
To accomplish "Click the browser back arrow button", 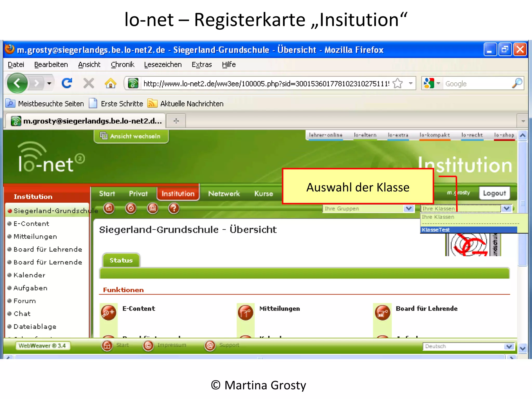I will pyautogui.click(x=17, y=83).
